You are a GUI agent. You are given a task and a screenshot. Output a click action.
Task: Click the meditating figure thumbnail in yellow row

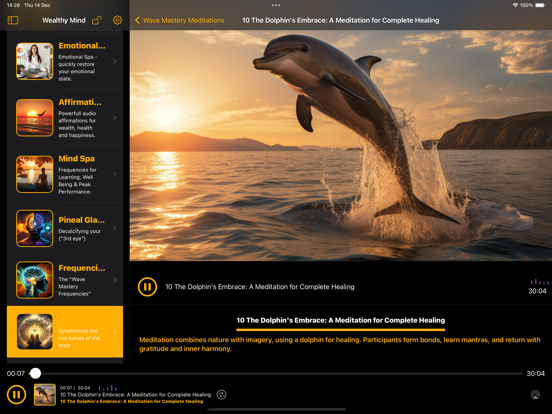click(x=34, y=332)
